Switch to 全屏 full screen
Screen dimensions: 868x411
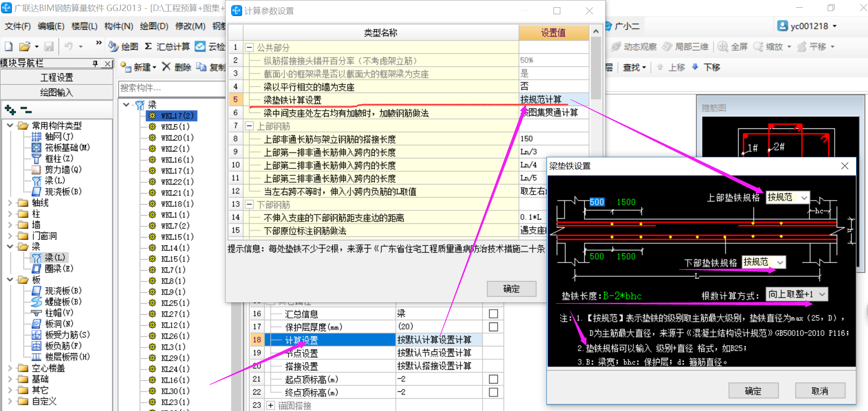click(733, 47)
